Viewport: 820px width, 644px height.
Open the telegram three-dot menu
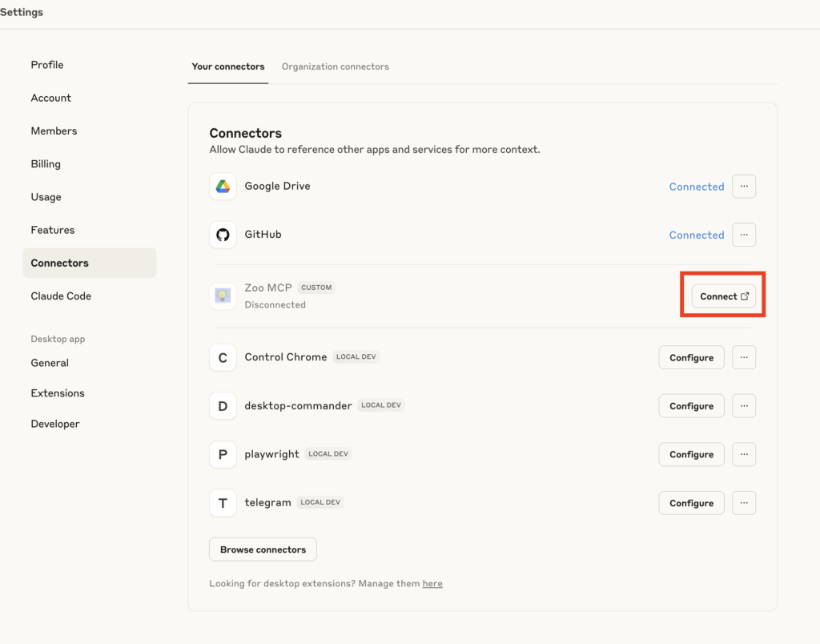point(744,503)
